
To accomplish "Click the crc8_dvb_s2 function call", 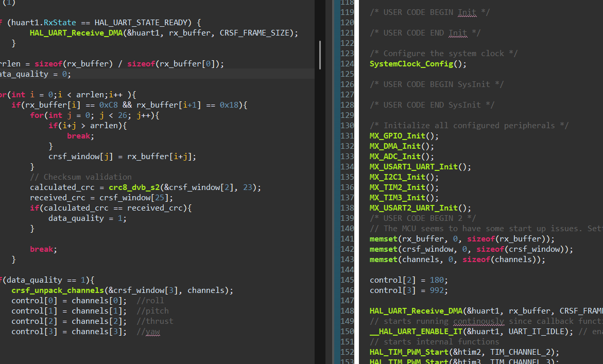I will pos(134,187).
